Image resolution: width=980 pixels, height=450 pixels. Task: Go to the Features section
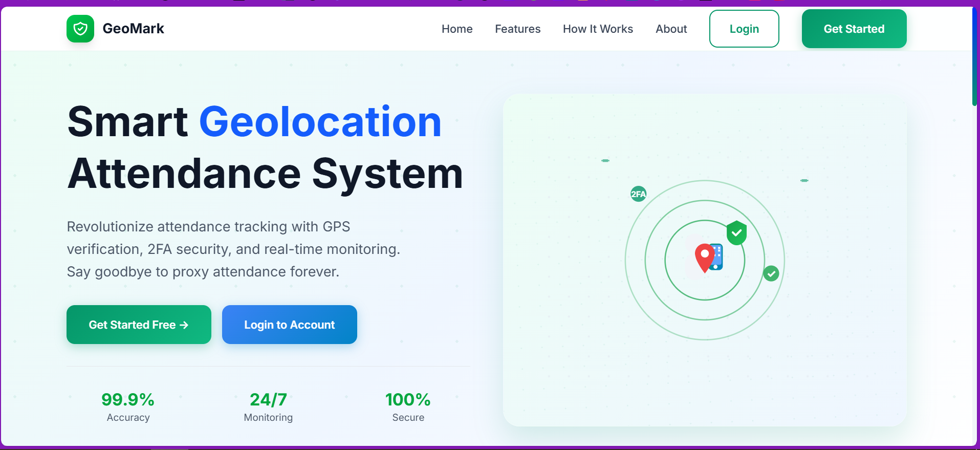click(517, 29)
